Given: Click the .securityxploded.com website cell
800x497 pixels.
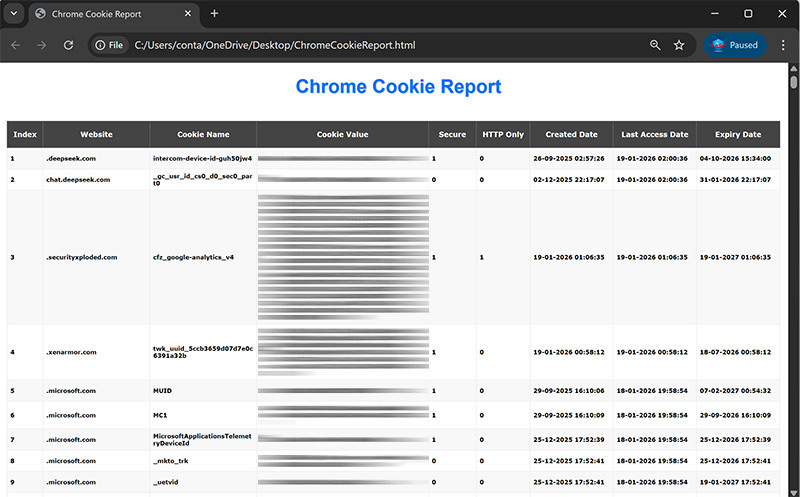Looking at the screenshot, I should coord(82,257).
